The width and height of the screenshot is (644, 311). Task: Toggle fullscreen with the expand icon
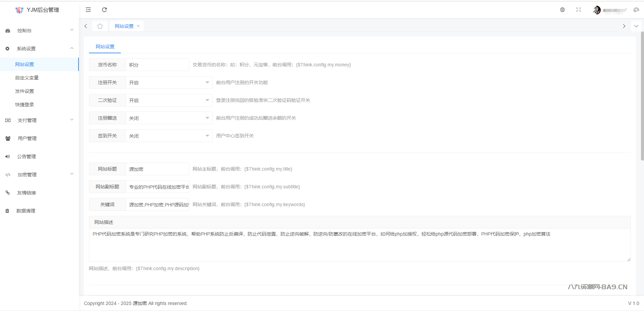pos(579,10)
